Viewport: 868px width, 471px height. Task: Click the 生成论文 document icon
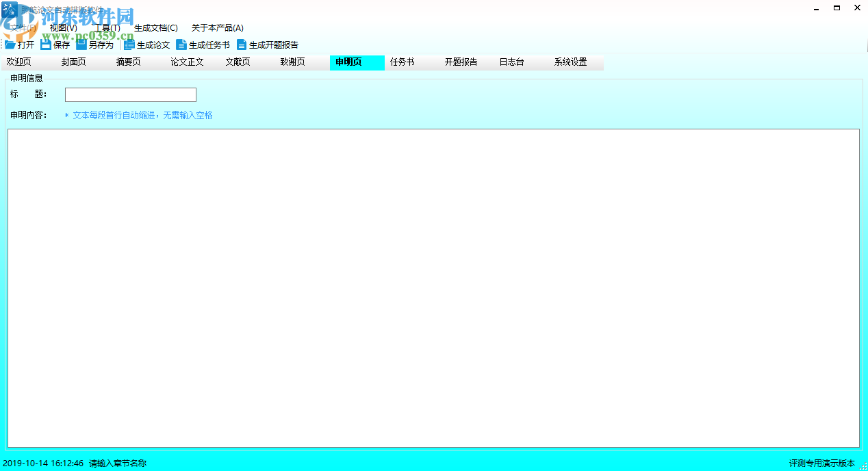pos(129,44)
